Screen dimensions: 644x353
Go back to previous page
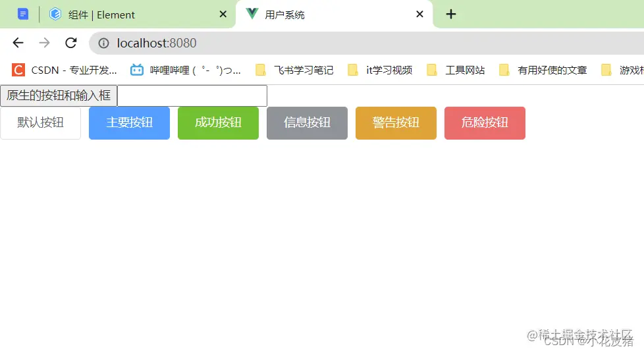pyautogui.click(x=18, y=43)
